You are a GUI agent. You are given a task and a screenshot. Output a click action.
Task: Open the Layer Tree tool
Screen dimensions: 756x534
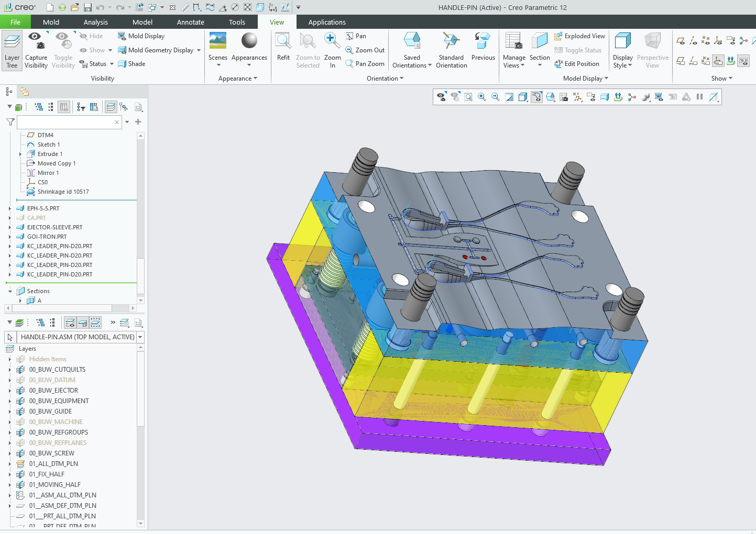point(12,50)
